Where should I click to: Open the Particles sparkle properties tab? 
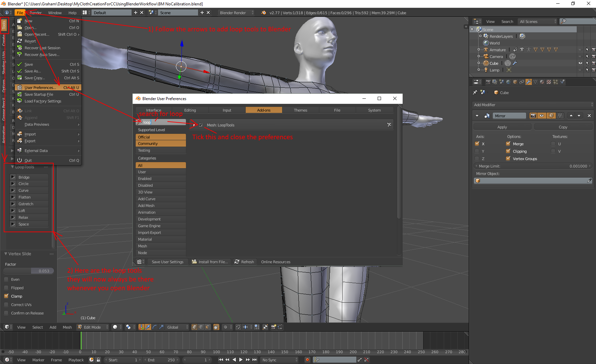556,82
